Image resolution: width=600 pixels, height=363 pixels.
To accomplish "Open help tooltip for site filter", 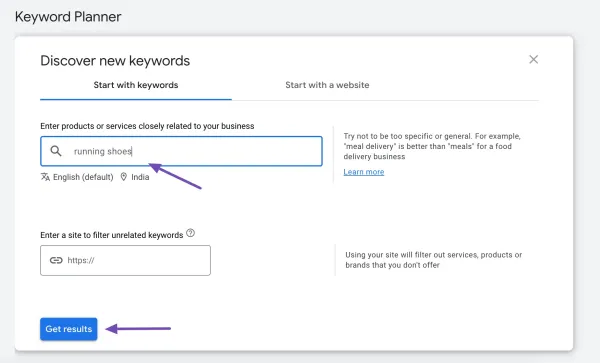I will [x=191, y=233].
